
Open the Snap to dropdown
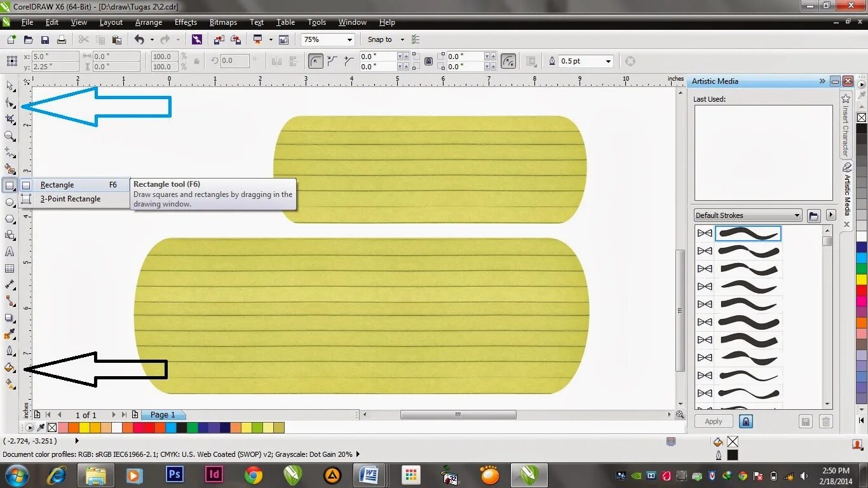[402, 39]
